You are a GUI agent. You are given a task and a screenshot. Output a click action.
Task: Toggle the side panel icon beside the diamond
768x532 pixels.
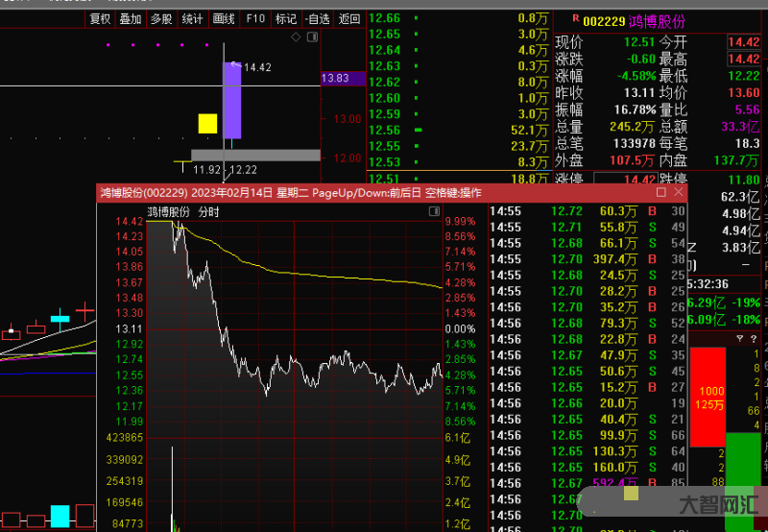tap(310, 36)
